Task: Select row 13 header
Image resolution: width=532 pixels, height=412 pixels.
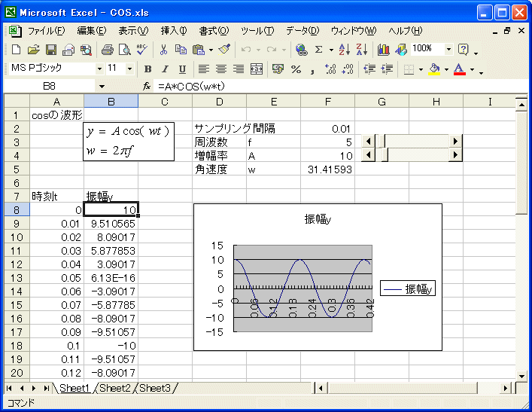Action: tap(17, 278)
